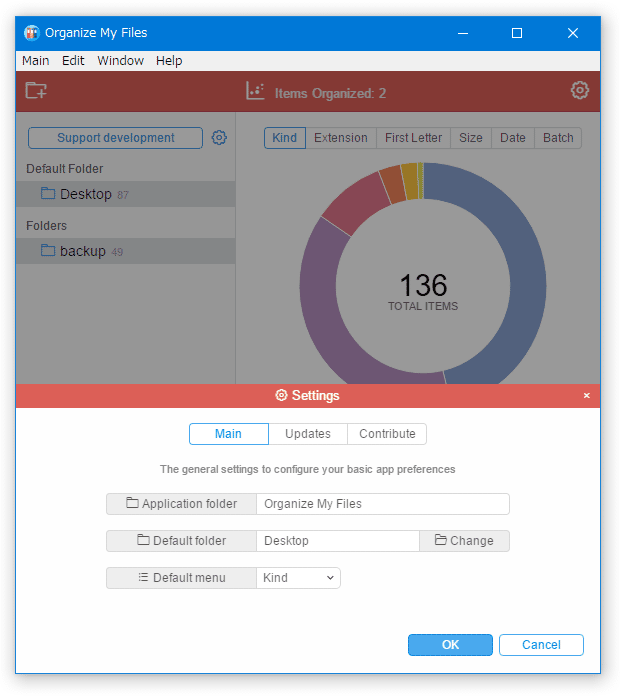Select the backup folder row
Viewport: 620px width, 696px height.
click(x=126, y=251)
